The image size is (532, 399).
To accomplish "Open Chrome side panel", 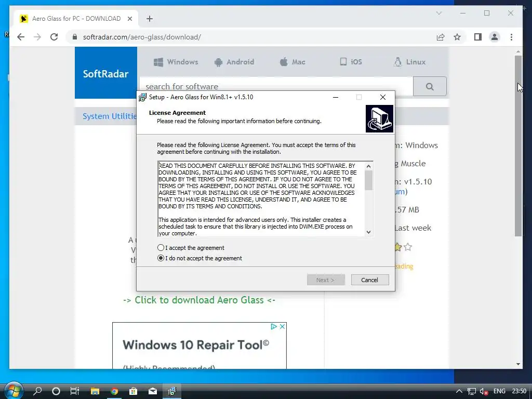I will (478, 37).
